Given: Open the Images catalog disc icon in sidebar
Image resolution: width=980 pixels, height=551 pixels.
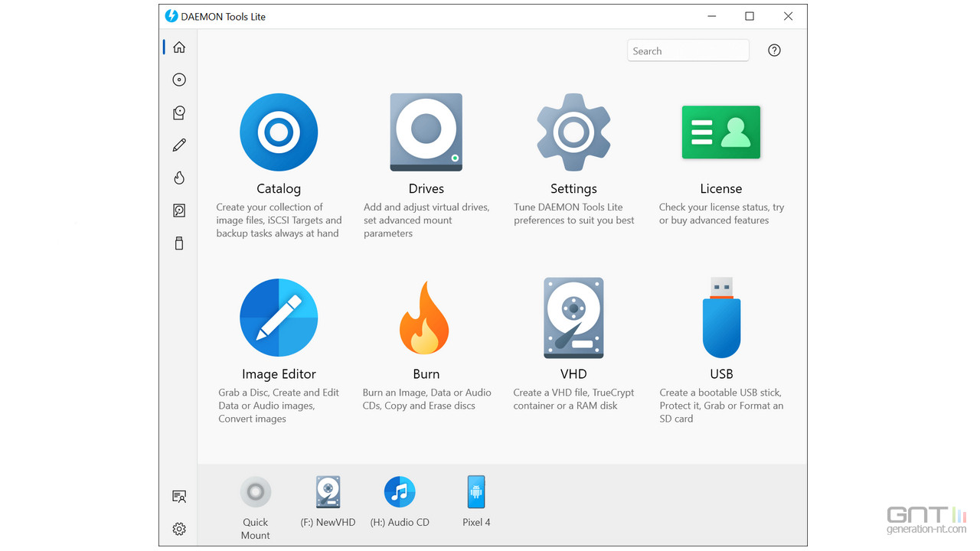Looking at the screenshot, I should (x=179, y=80).
